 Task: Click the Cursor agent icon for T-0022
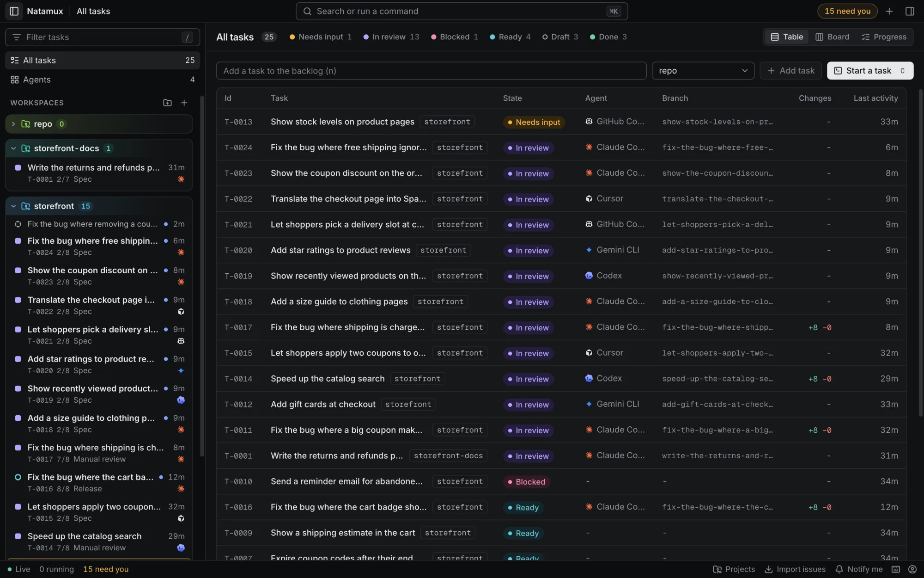coord(589,199)
